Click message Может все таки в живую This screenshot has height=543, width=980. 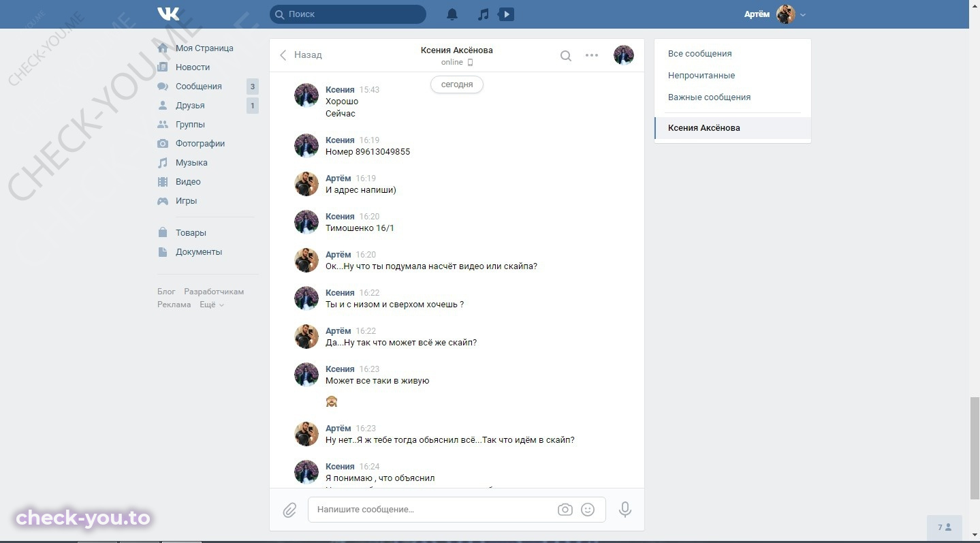coord(377,381)
